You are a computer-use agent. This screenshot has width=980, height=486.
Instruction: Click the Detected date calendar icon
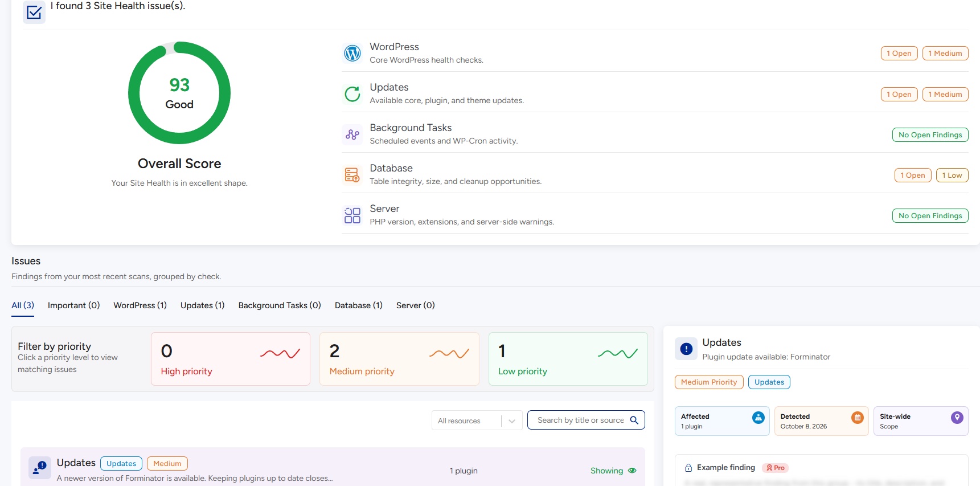click(x=858, y=418)
